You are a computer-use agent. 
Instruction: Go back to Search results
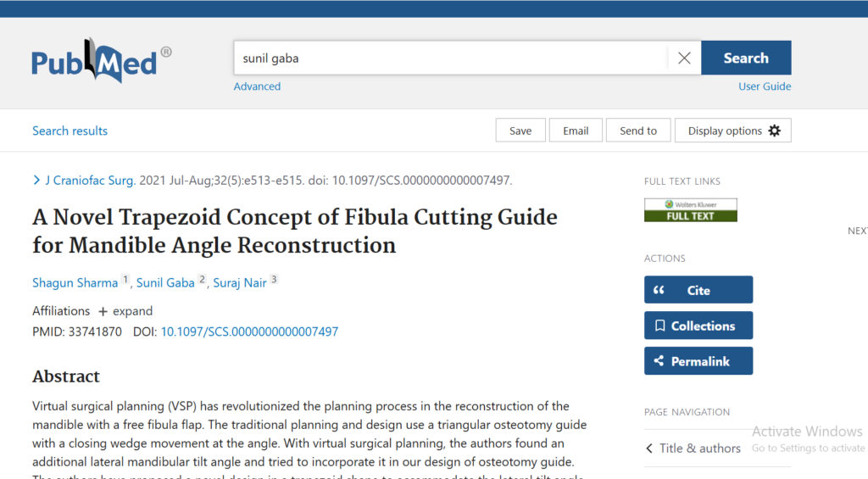(70, 131)
